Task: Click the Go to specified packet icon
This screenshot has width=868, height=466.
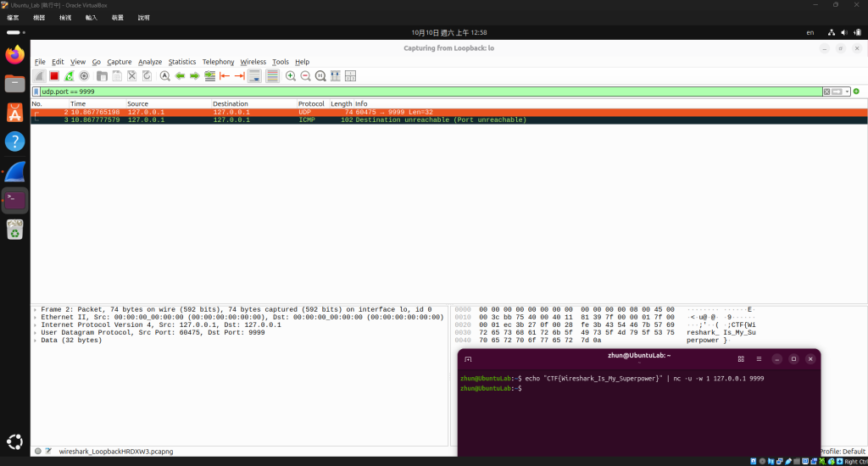Action: coord(210,75)
